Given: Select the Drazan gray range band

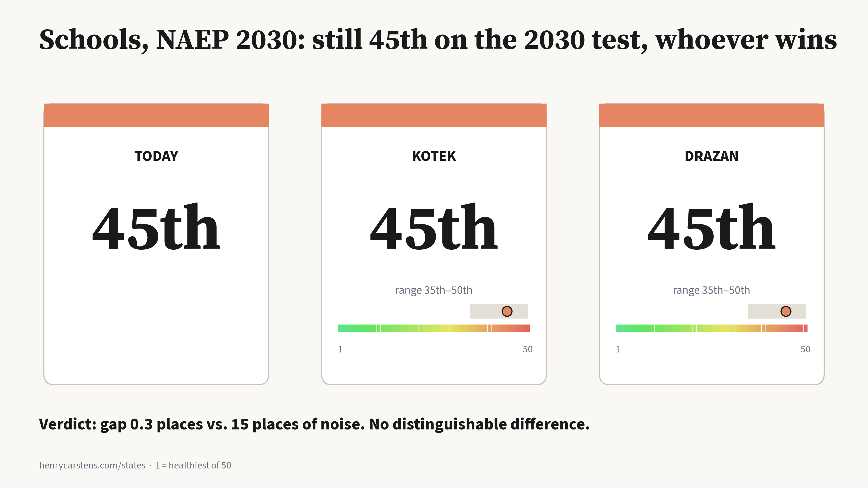Looking at the screenshot, I should click(x=777, y=311).
